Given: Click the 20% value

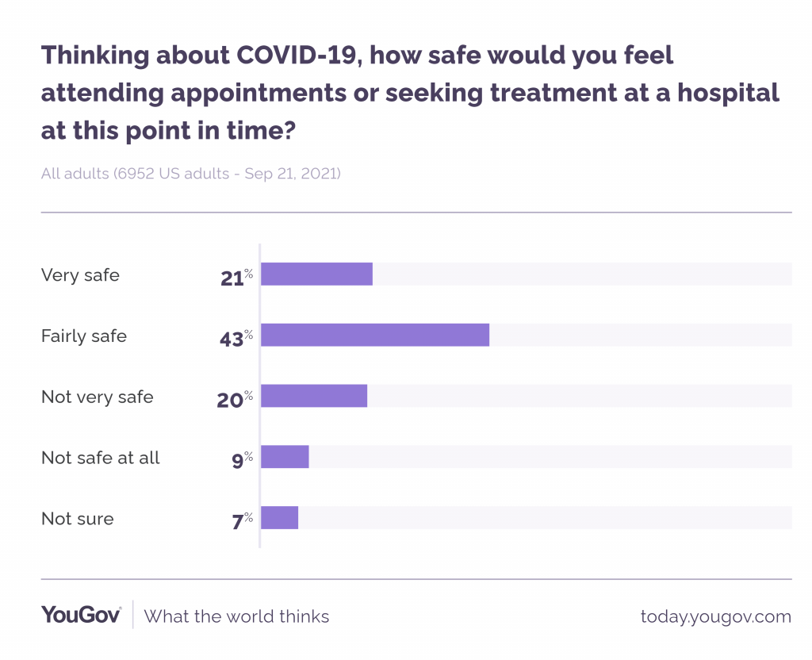Looking at the screenshot, I should point(235,398).
